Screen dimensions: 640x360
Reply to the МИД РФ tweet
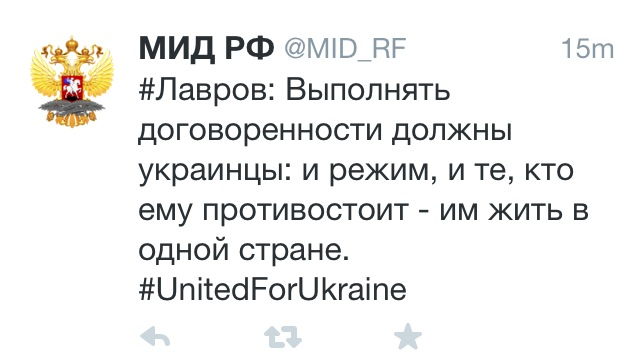155,337
